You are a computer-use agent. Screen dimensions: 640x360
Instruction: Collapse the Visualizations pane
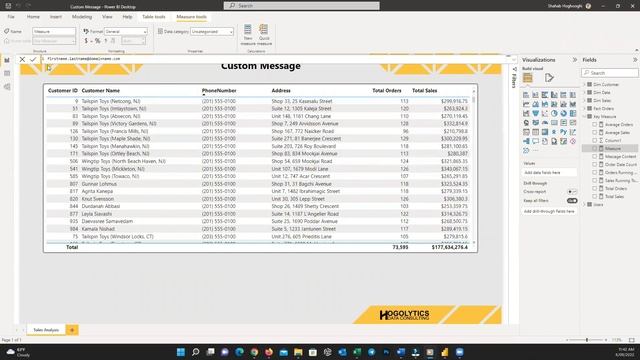pyautogui.click(x=575, y=60)
